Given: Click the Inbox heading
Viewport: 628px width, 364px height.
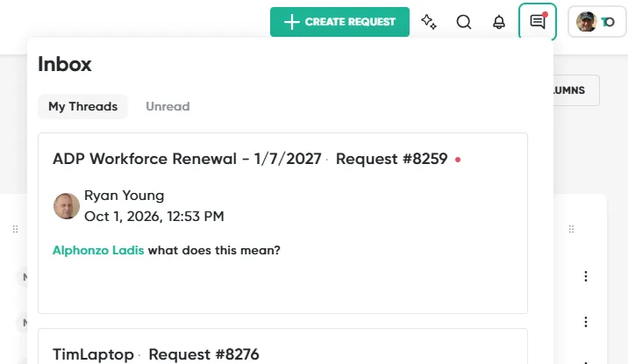Looking at the screenshot, I should coord(65,64).
